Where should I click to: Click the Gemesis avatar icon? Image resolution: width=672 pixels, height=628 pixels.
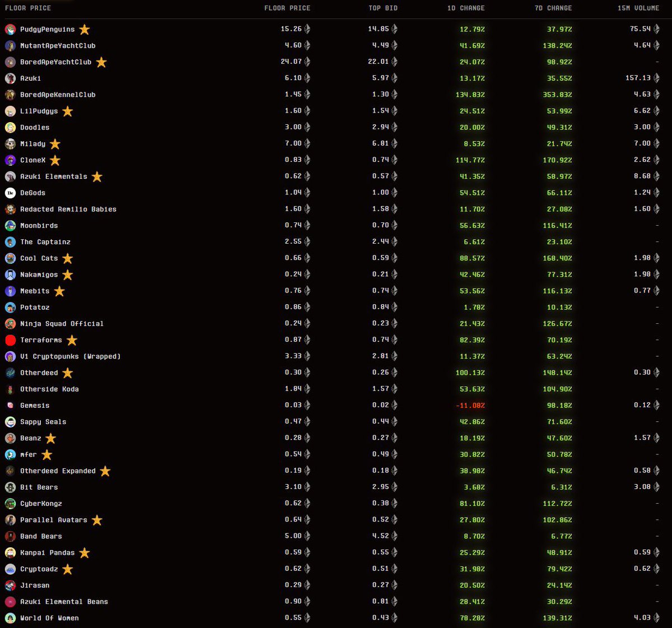click(x=10, y=405)
